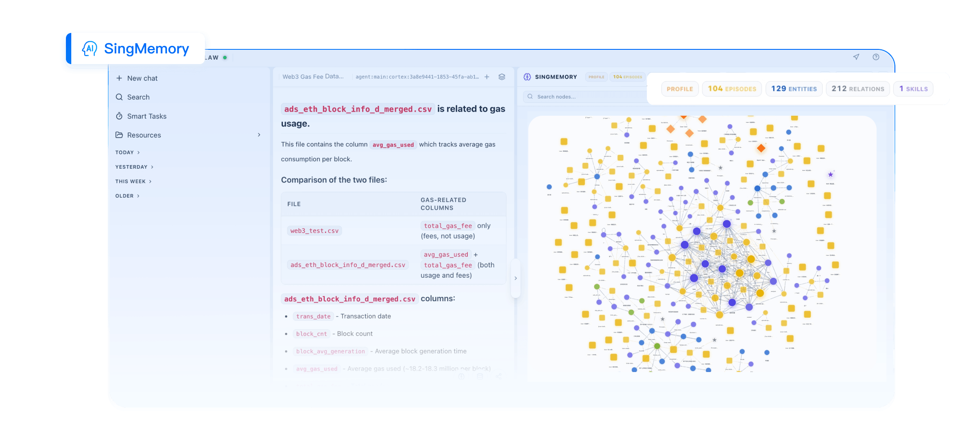Viewport: 980px width, 445px height.
Task: Expand the YESTERDAY chat history group
Action: click(x=134, y=167)
